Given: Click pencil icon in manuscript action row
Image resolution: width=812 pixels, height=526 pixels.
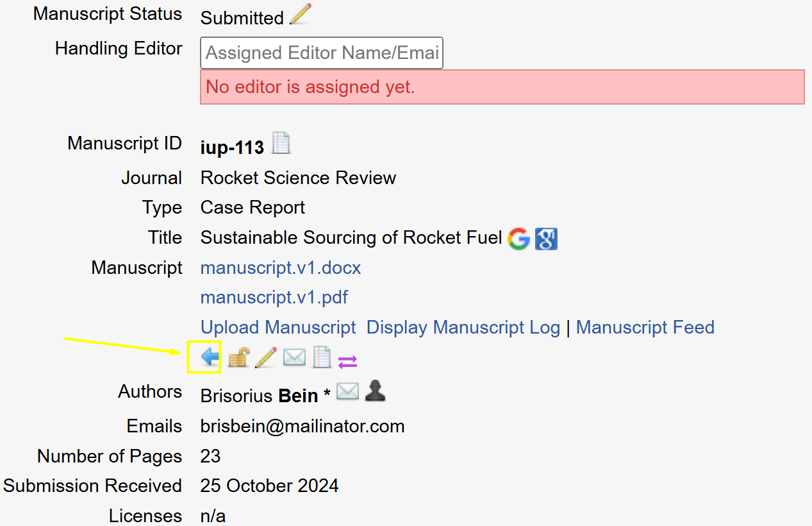Looking at the screenshot, I should (265, 358).
